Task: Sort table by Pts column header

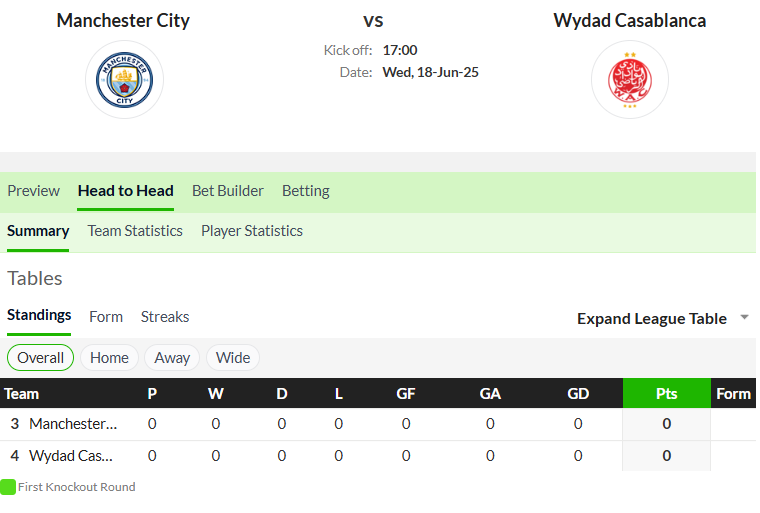Action: point(666,393)
